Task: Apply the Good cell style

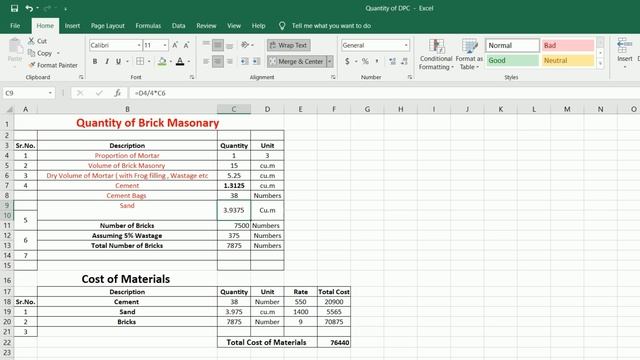Action: click(513, 60)
